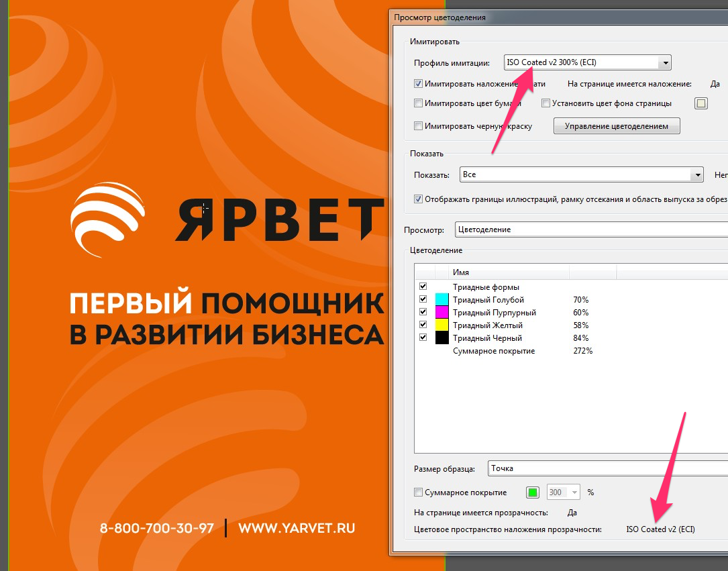Select the Триадный Черный row text
Screen dimensions: 728x571
click(488, 338)
